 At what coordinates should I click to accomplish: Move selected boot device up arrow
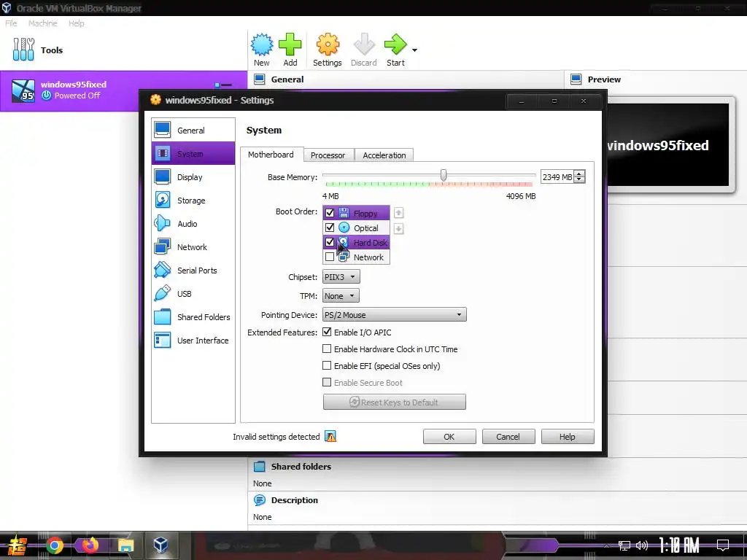pos(399,213)
